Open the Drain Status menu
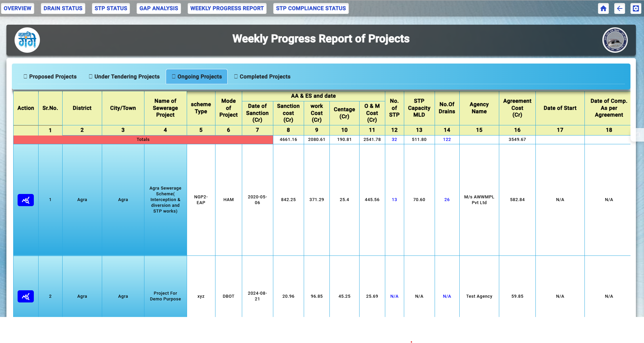This screenshot has height=343, width=644. [63, 8]
